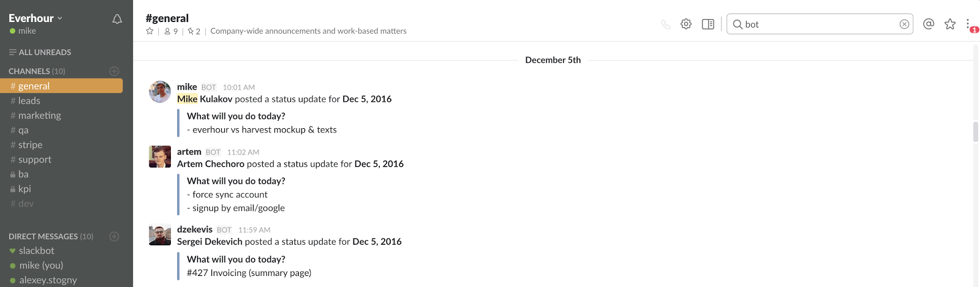
Task: Show pinned items for channel
Action: tap(194, 31)
